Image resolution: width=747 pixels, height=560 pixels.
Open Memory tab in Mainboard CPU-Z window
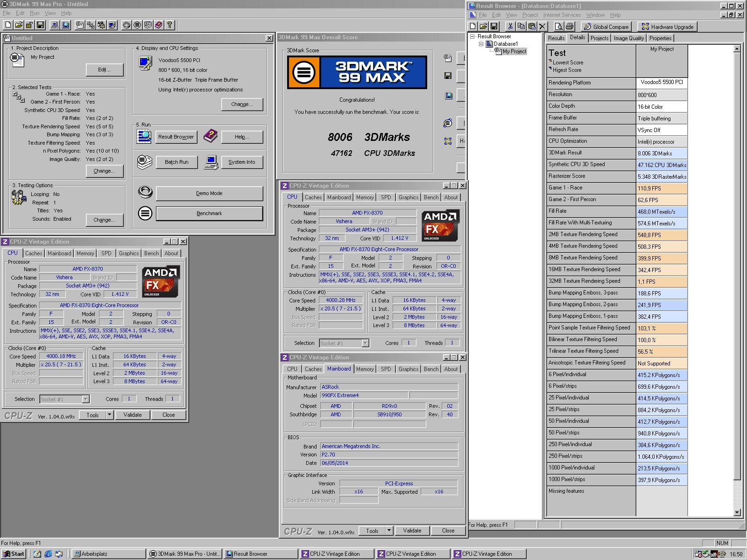point(365,369)
